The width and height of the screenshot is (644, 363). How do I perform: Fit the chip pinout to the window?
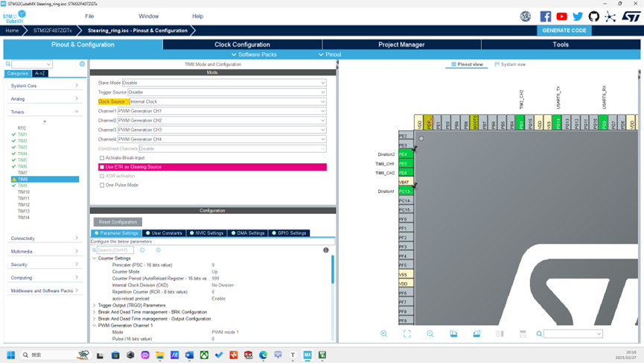[407, 334]
